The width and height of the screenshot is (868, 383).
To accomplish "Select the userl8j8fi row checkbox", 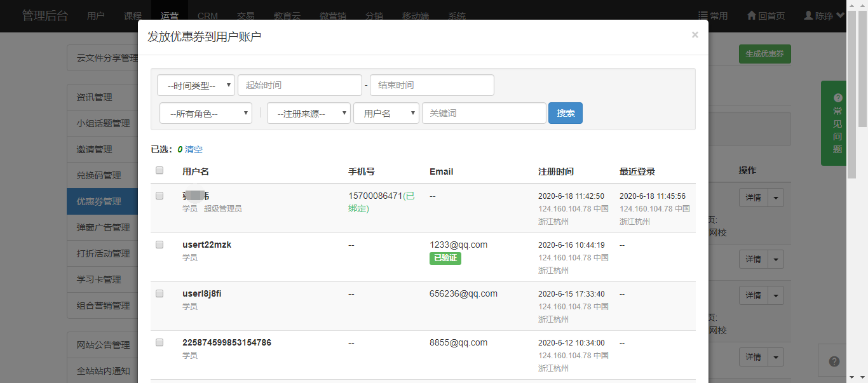I will coord(159,293).
